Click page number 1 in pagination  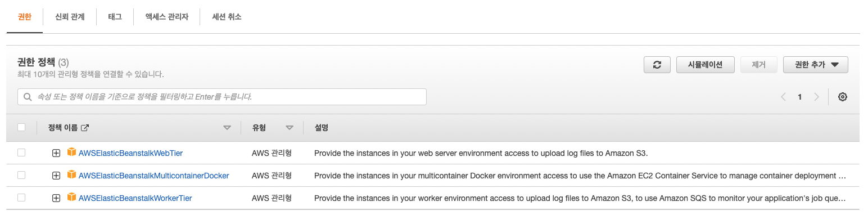click(799, 97)
